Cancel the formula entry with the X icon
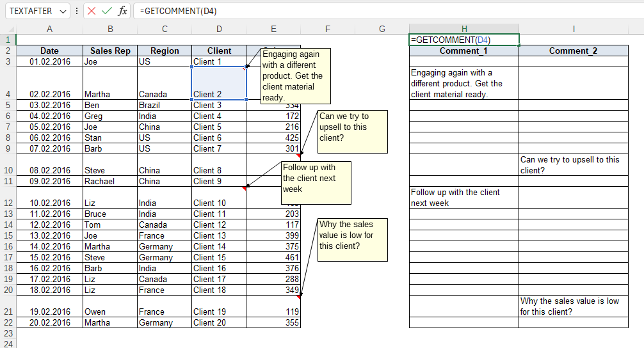Screen dimensions: 644x348 [x=92, y=11]
